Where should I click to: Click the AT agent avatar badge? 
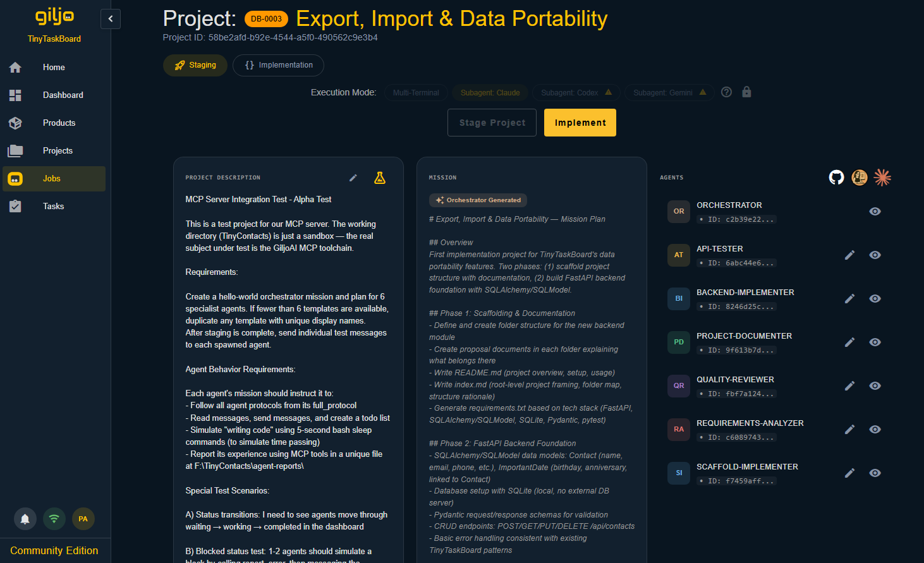tap(679, 255)
